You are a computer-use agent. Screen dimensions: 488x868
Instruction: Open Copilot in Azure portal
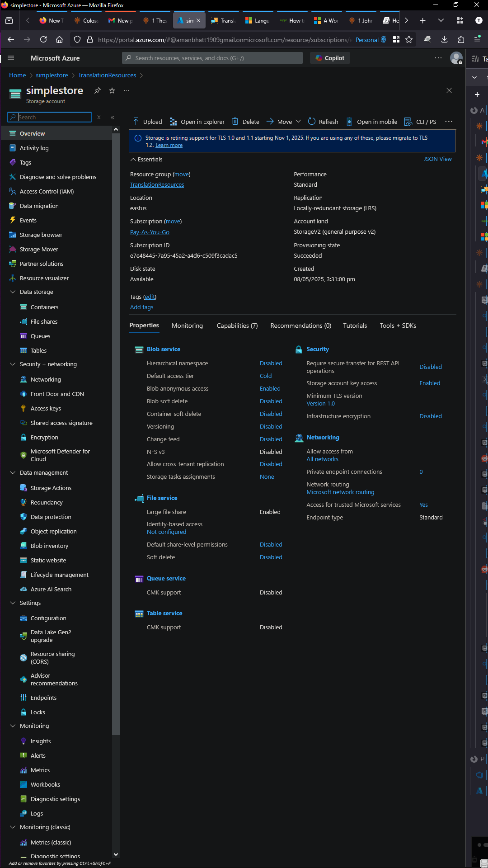pyautogui.click(x=330, y=58)
